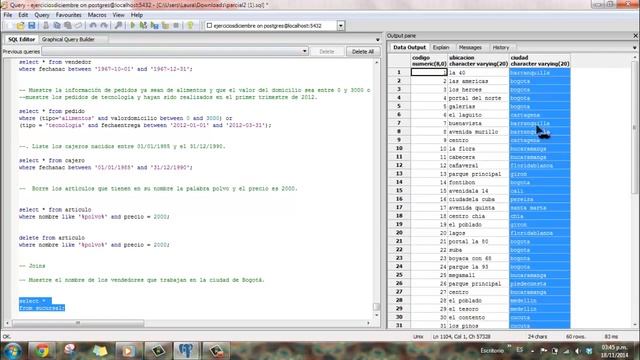Viewport: 640px width, 360px height.
Task: Cancel the running query with stop icon
Action: pyautogui.click(x=176, y=25)
